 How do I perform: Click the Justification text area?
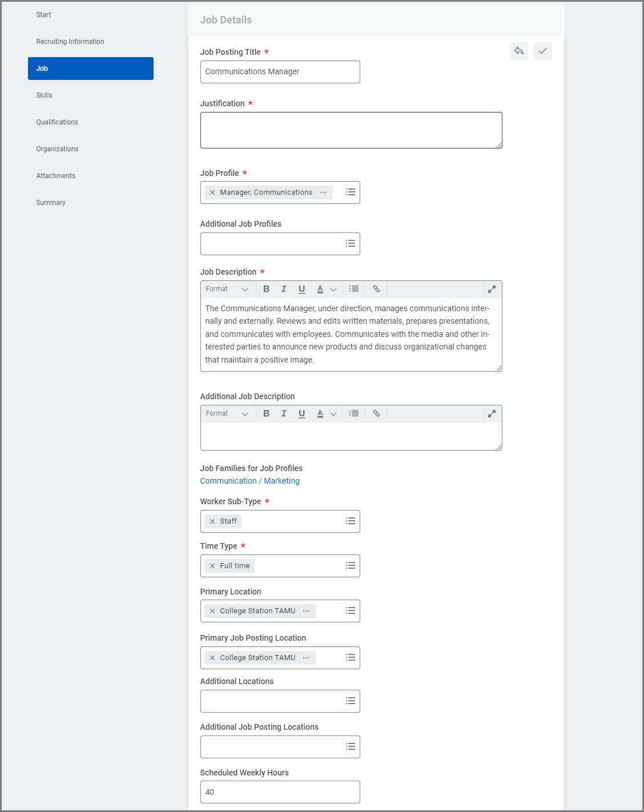[x=351, y=130]
